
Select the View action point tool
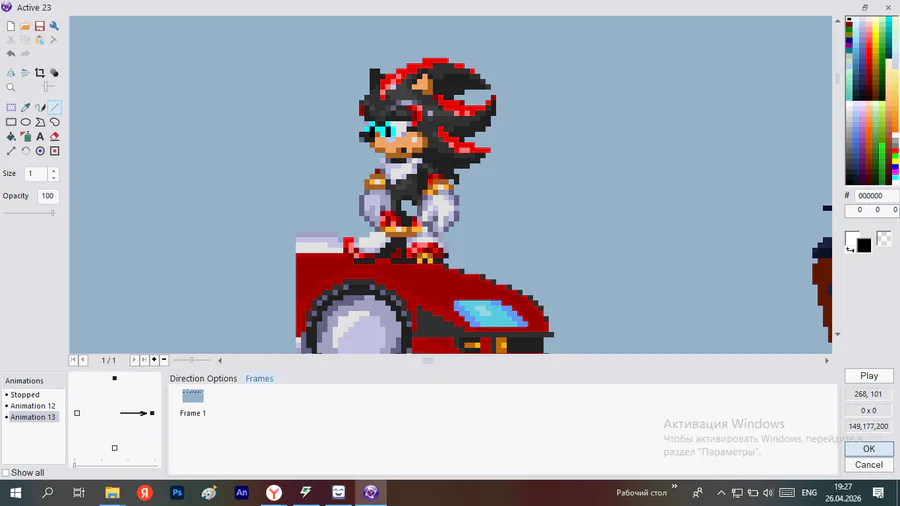point(55,151)
